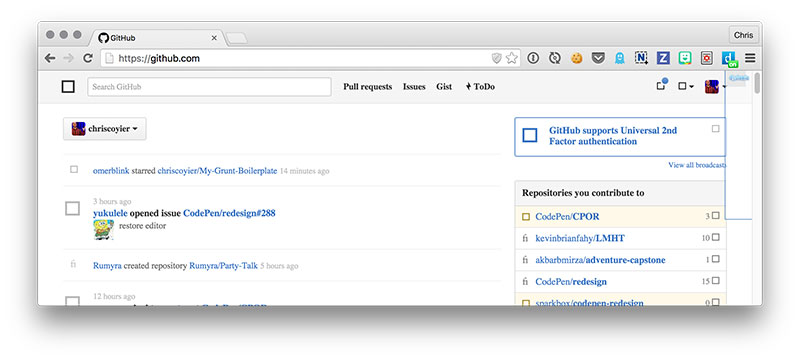
Task: Open chriscoyier/My-Grunt-Boilerplate link
Action: 217,171
